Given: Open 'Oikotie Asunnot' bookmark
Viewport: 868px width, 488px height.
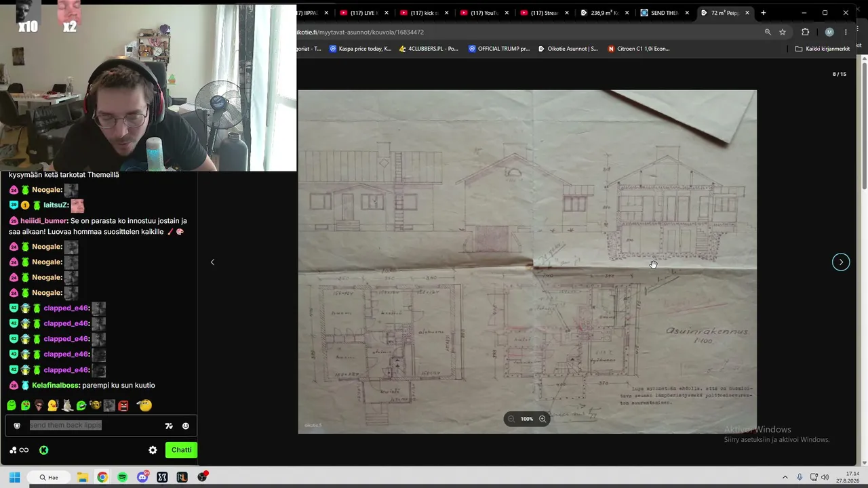Looking at the screenshot, I should click(568, 49).
